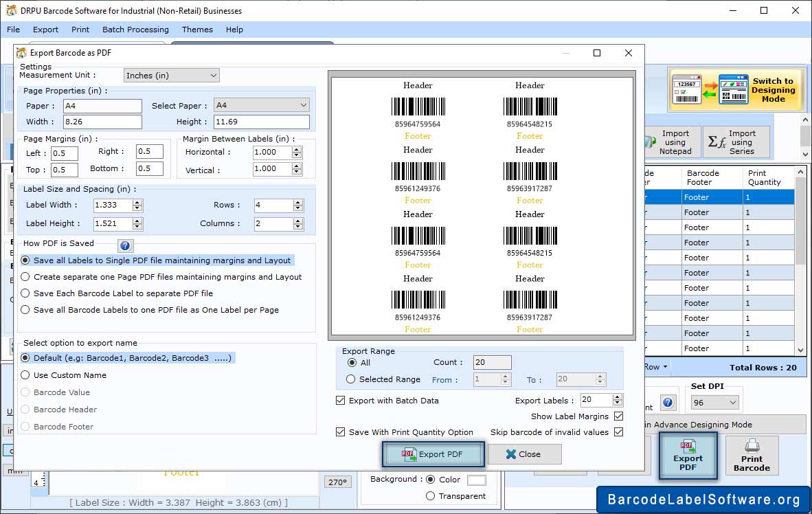Image resolution: width=812 pixels, height=514 pixels.
Task: Open the Select Paper dropdown
Action: point(262,105)
